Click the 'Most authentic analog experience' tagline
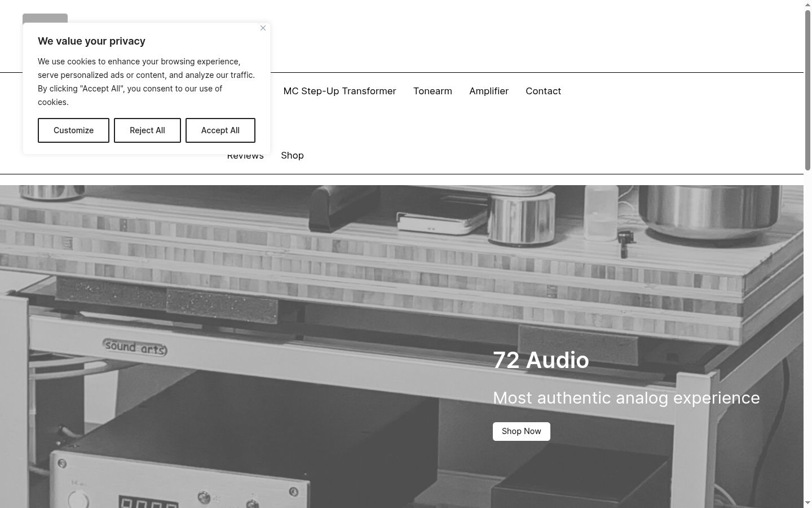This screenshot has width=812, height=508. (x=626, y=398)
